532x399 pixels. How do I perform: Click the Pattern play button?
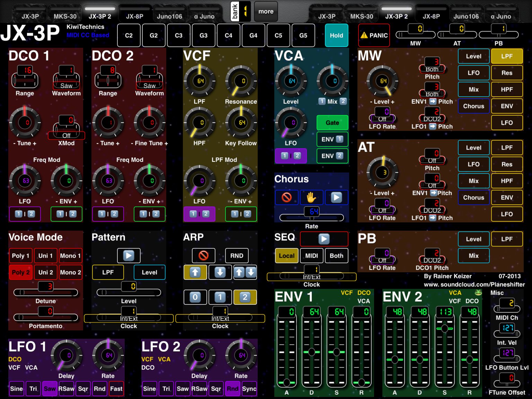[x=128, y=256]
